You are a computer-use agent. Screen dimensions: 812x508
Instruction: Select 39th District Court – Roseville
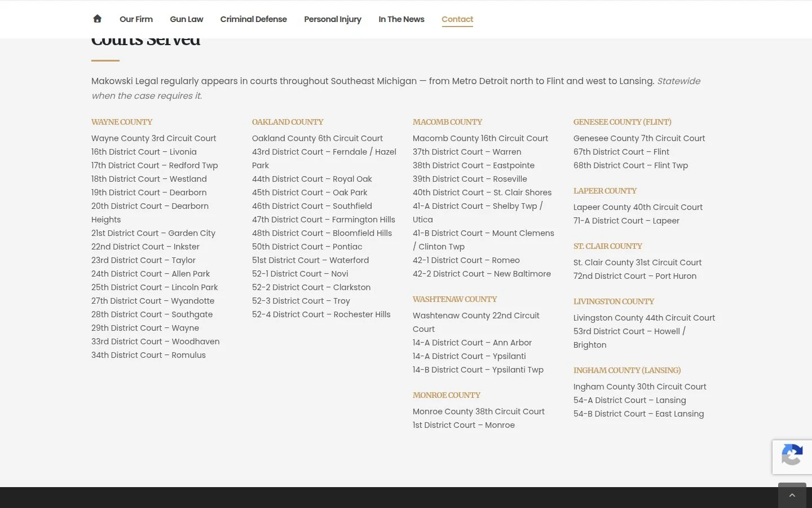point(470,179)
